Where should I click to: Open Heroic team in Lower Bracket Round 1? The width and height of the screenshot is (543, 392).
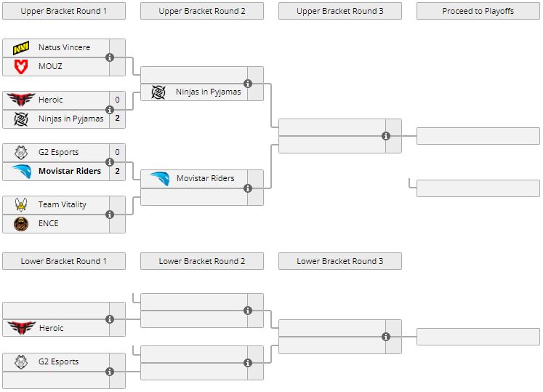point(51,329)
